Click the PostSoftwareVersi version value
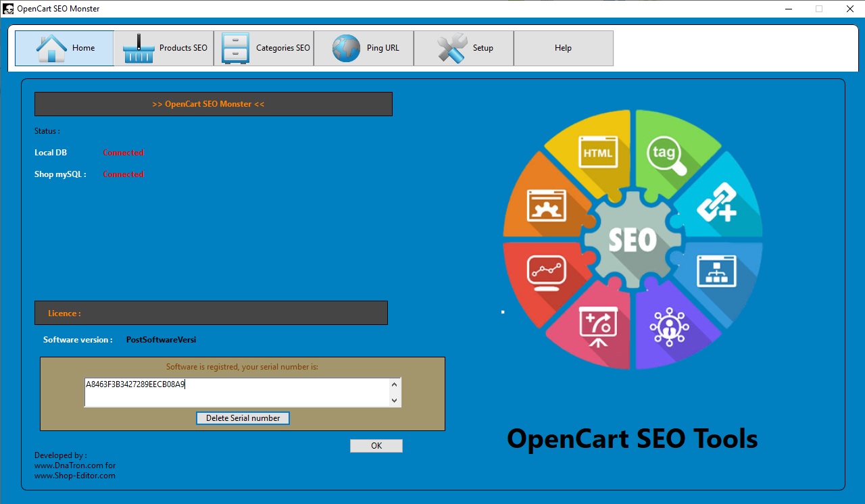Screen dimensions: 865x504 (161, 340)
